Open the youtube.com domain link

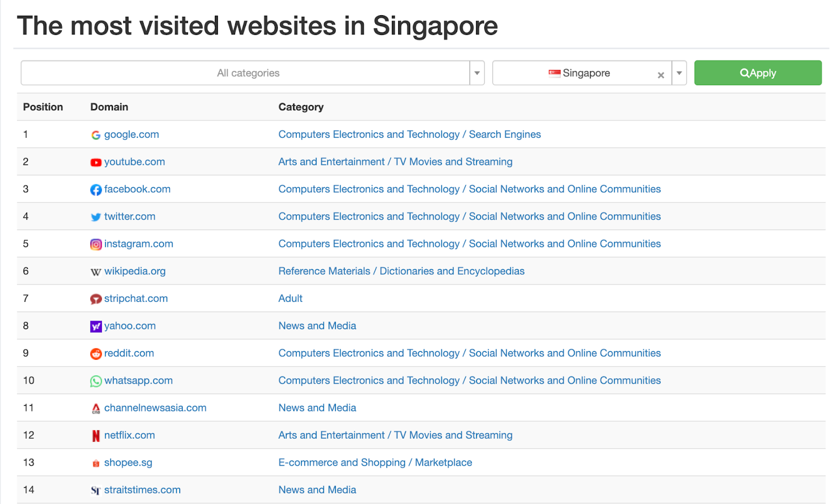(134, 162)
